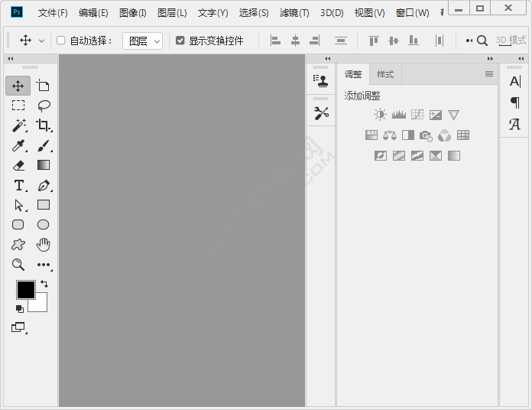This screenshot has width=532, height=410.
Task: Click the black foreground color swatch
Action: click(25, 289)
